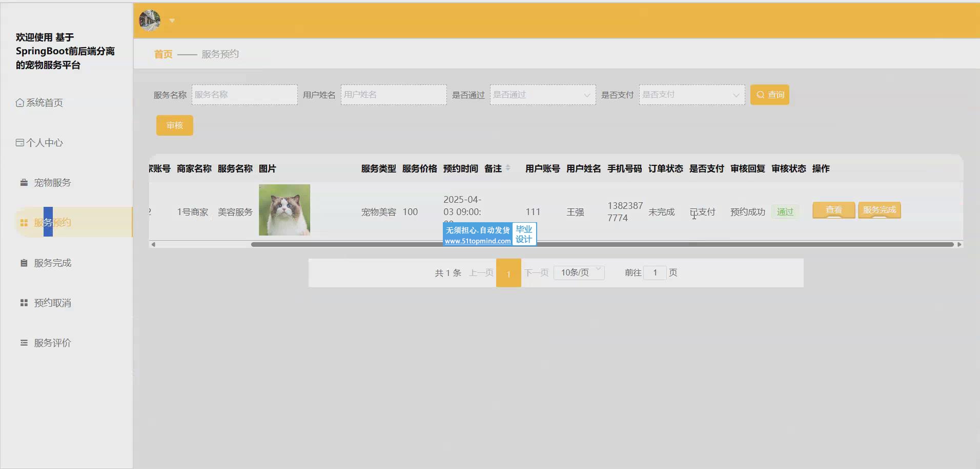
Task: Expand the avatar dropdown arrow
Action: 172,21
